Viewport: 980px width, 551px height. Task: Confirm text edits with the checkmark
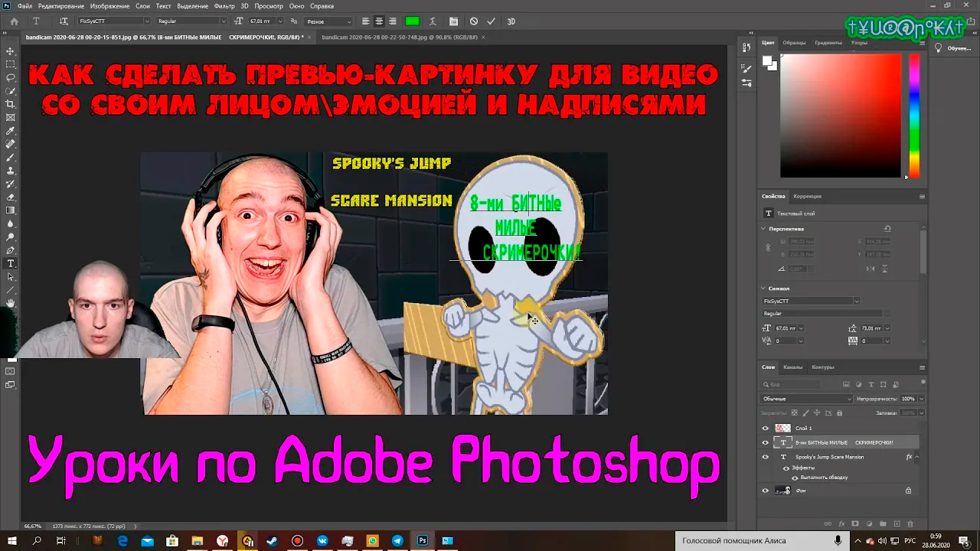(x=491, y=21)
